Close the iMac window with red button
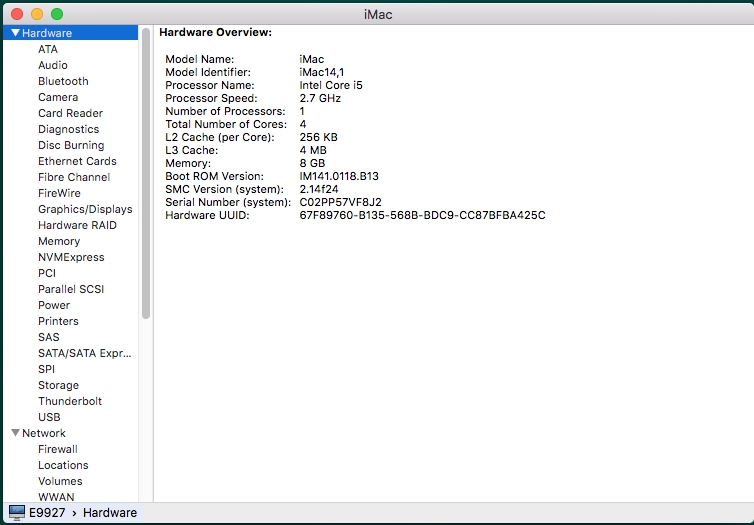The image size is (754, 525). pyautogui.click(x=17, y=14)
